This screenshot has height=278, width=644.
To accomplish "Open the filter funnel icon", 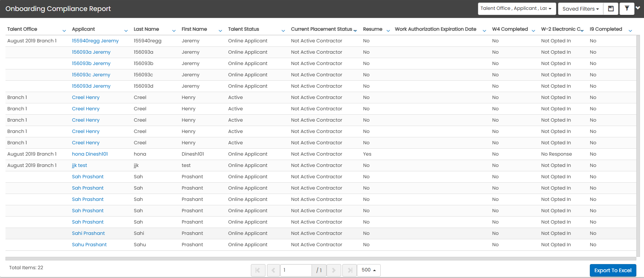I will 627,9.
